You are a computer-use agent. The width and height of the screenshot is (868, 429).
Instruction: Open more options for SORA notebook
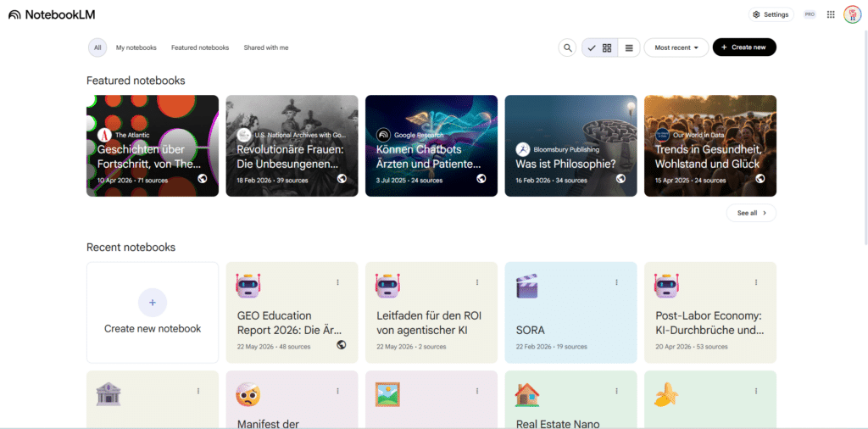(x=617, y=282)
